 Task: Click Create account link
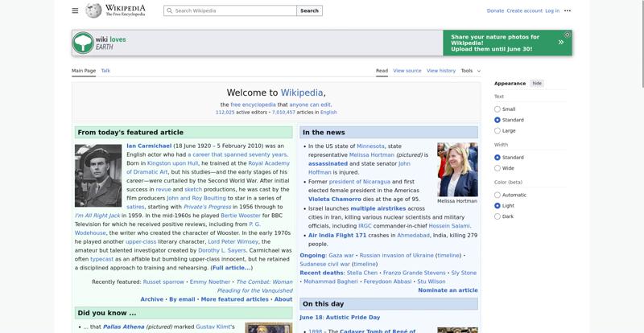(525, 10)
